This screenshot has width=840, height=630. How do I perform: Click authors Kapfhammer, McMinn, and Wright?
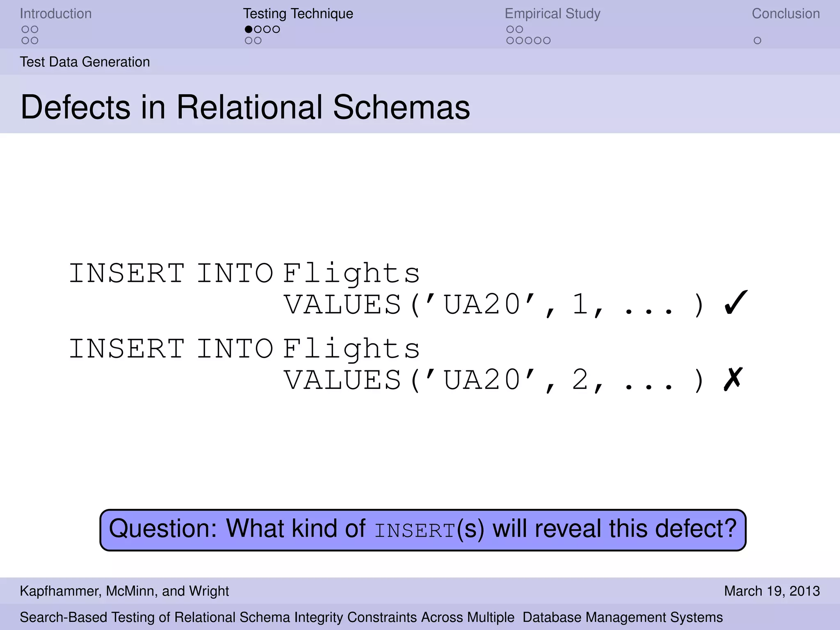tap(124, 591)
